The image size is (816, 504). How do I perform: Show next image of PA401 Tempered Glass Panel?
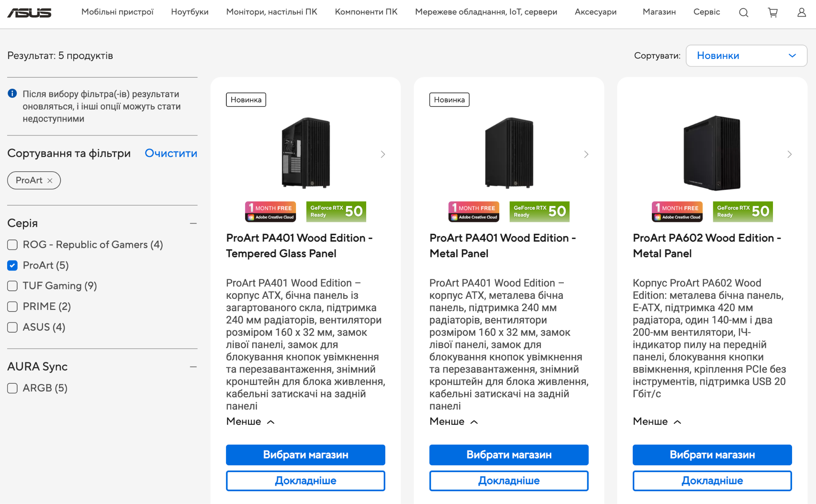click(383, 154)
